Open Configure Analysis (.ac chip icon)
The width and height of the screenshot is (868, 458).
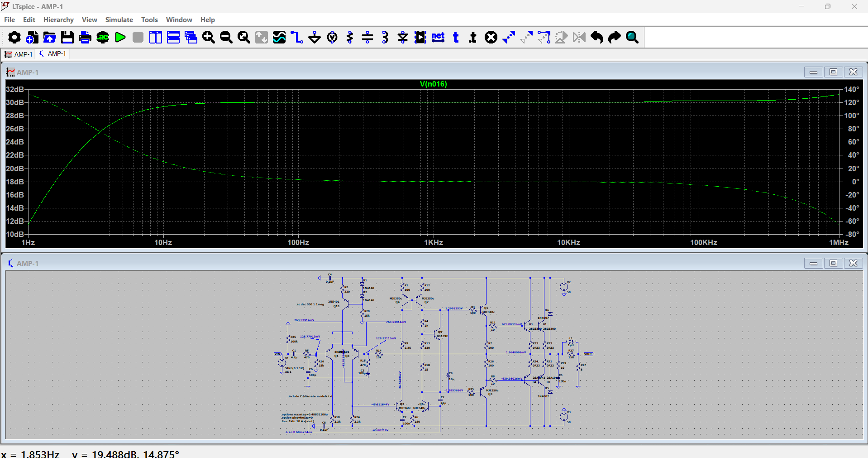point(103,37)
